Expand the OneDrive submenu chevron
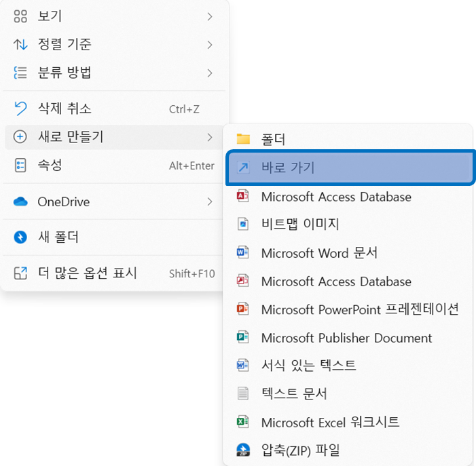 [209, 201]
